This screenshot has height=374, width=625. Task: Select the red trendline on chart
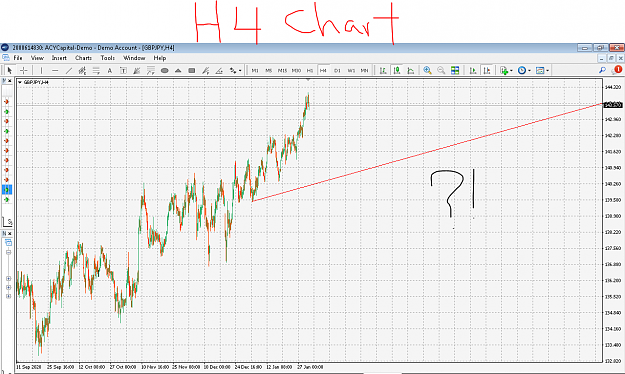pyautogui.click(x=427, y=152)
